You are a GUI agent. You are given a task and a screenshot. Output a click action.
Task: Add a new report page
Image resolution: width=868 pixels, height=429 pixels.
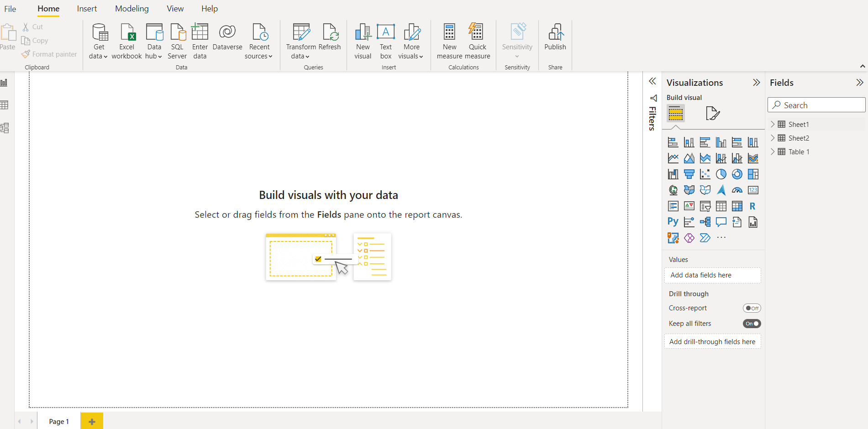(x=92, y=421)
